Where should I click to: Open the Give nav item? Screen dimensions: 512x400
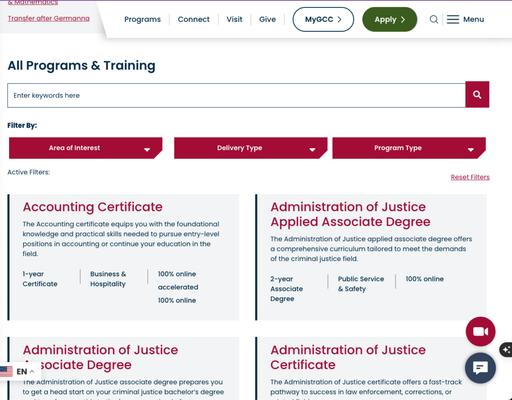pos(267,19)
